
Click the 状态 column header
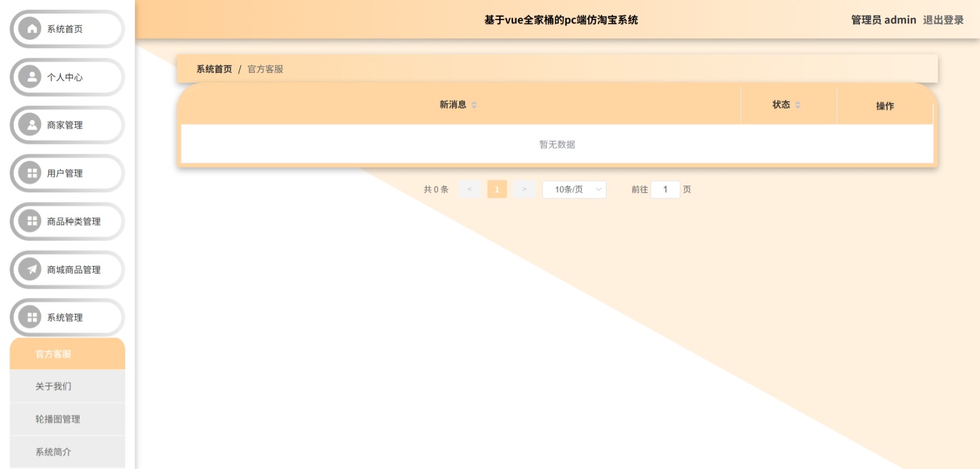click(789, 104)
